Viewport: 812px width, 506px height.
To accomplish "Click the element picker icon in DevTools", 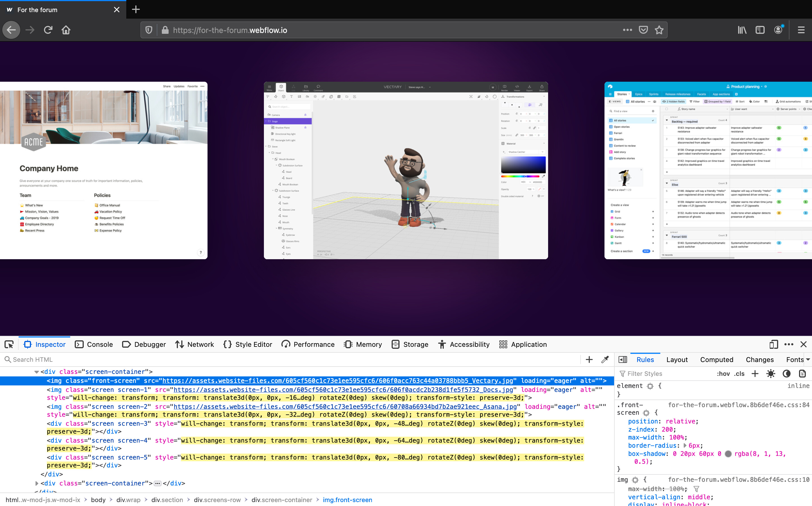I will point(9,344).
